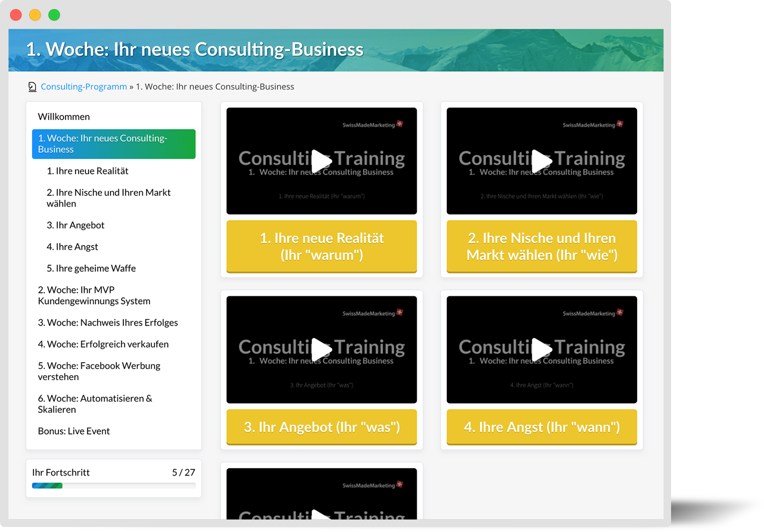This screenshot has height=532, width=764.
Task: Open the Bonus: Live Event section
Action: point(73,431)
